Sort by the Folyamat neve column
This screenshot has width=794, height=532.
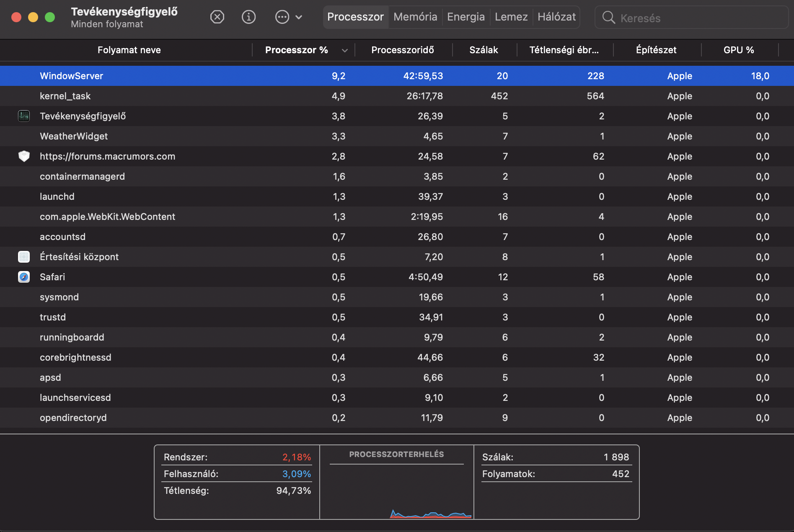(129, 50)
